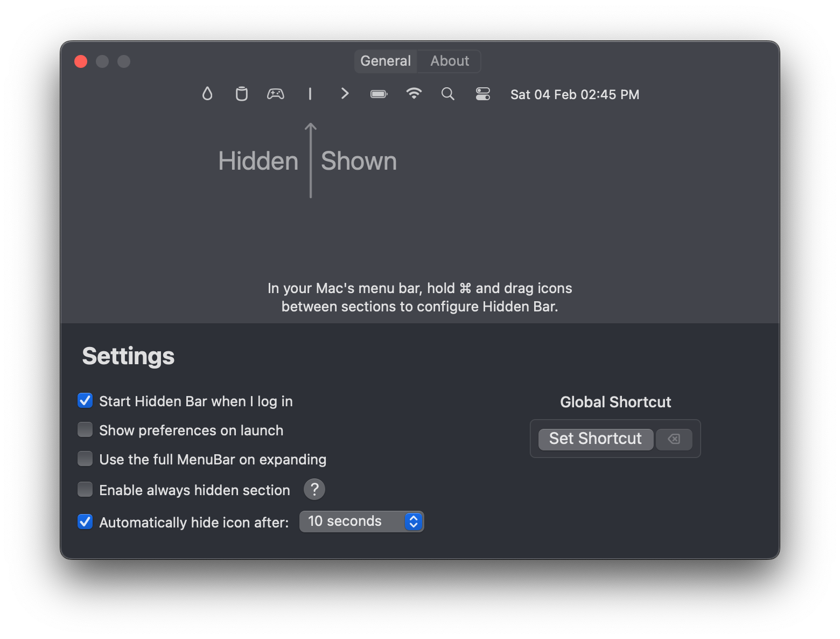Switch to the General tab

click(x=386, y=61)
